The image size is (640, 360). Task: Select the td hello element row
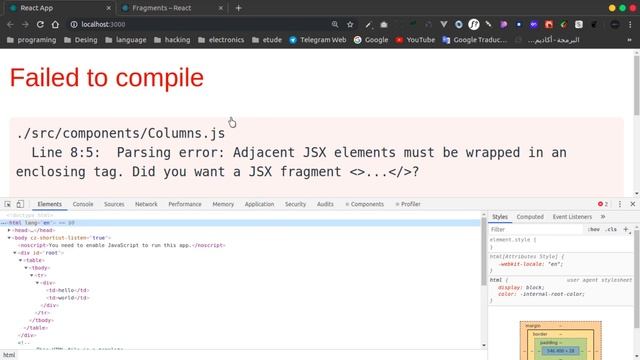pos(68,290)
